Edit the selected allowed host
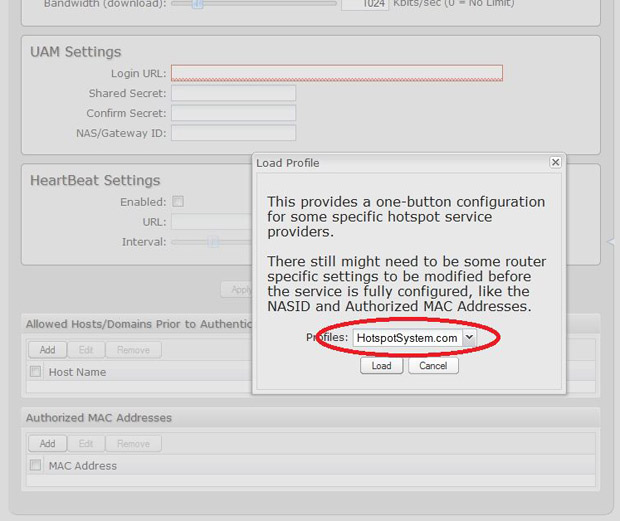Image resolution: width=620 pixels, height=521 pixels. point(86,350)
